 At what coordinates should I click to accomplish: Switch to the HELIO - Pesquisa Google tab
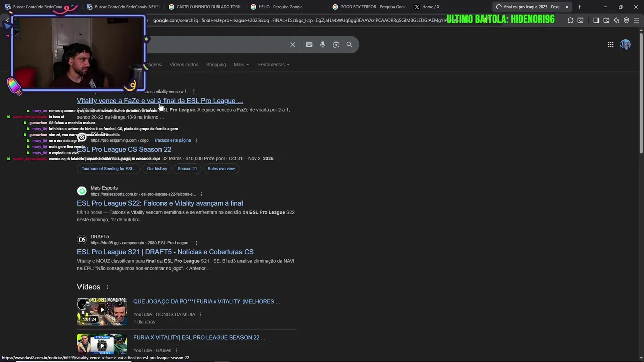click(x=287, y=7)
